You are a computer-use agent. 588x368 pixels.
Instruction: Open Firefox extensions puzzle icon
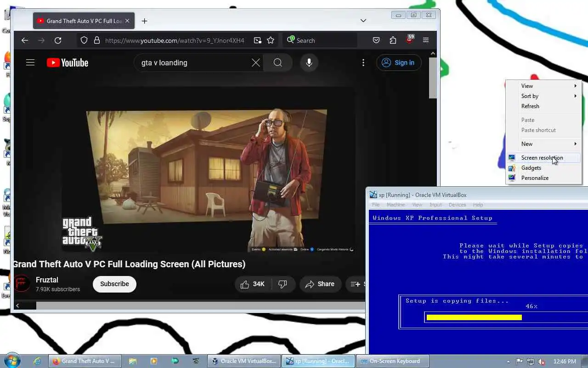coord(393,40)
